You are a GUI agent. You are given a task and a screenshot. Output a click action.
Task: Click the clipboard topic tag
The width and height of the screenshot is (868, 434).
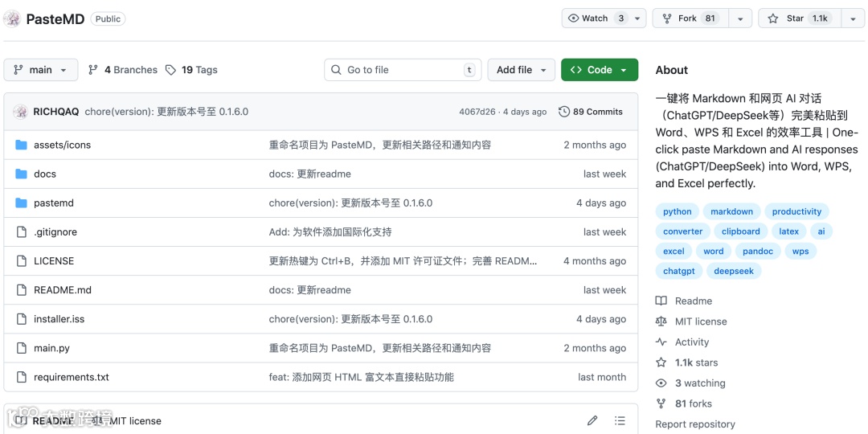741,231
